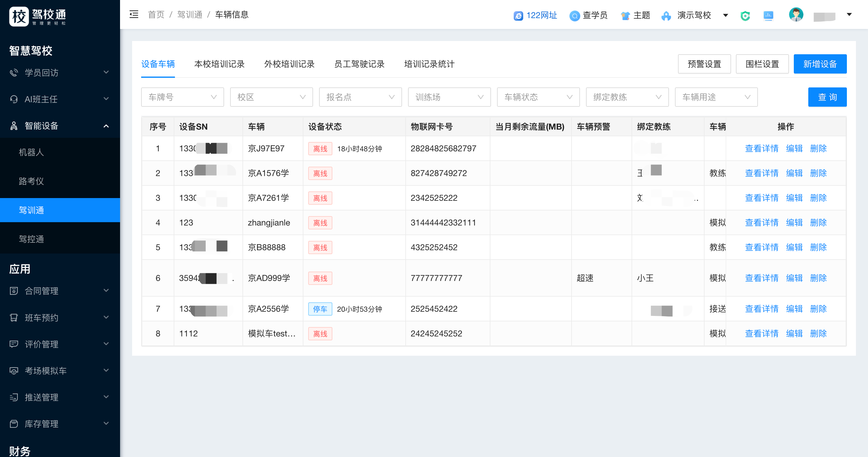The height and width of the screenshot is (457, 868).
Task: Switch to 本校培训记录 tab
Action: tap(219, 64)
